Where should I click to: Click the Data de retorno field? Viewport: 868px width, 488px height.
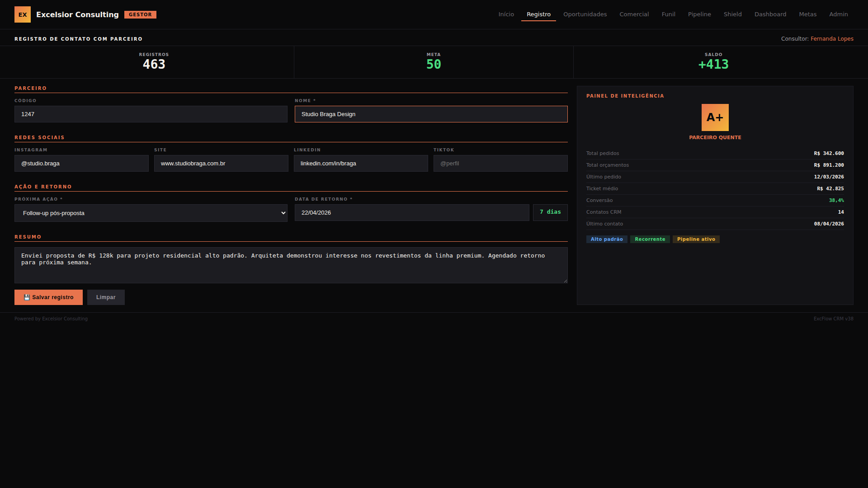pos(411,213)
